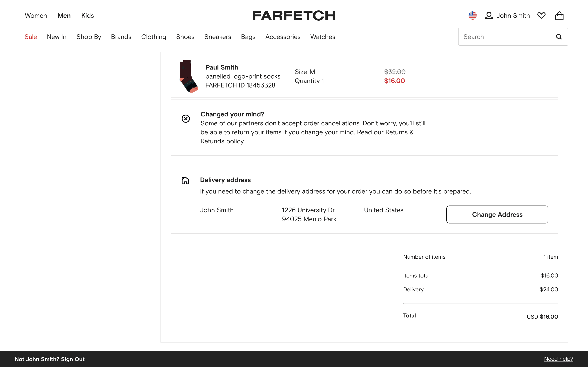
Task: Open the Watches category
Action: 322,37
